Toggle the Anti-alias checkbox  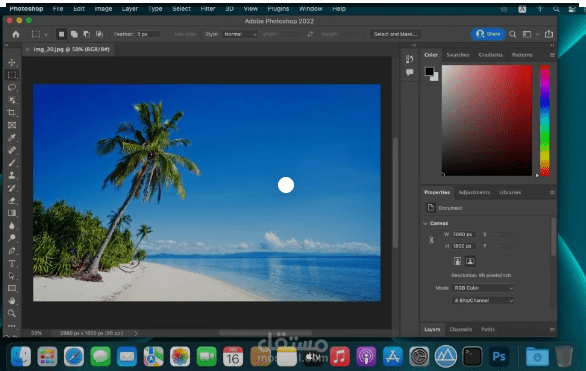[169, 34]
